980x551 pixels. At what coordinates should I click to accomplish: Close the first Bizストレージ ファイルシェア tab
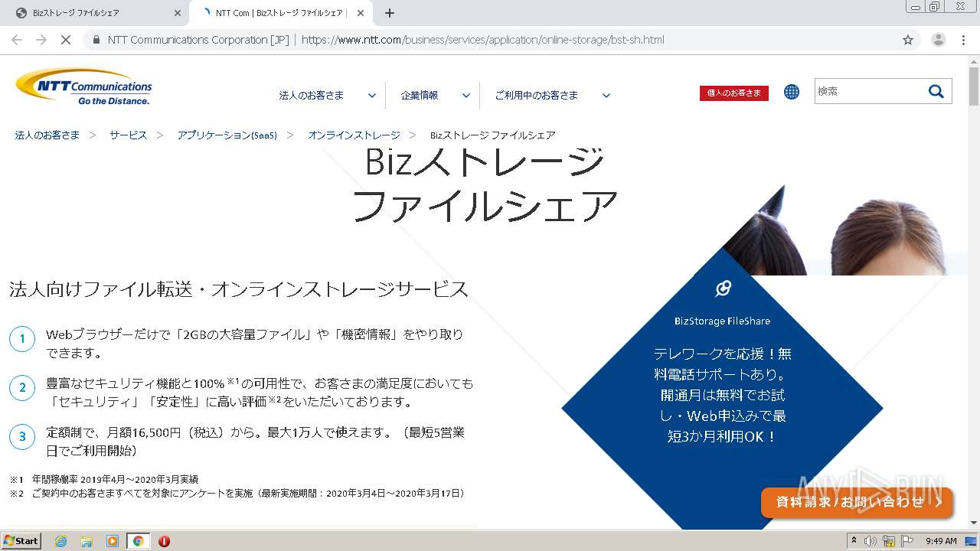click(178, 13)
